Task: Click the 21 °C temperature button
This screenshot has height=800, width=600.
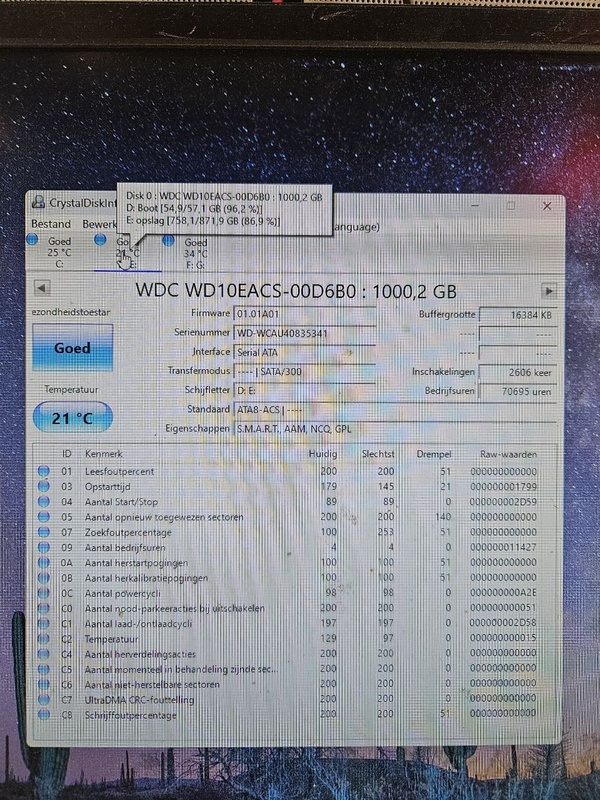Action: click(x=72, y=418)
